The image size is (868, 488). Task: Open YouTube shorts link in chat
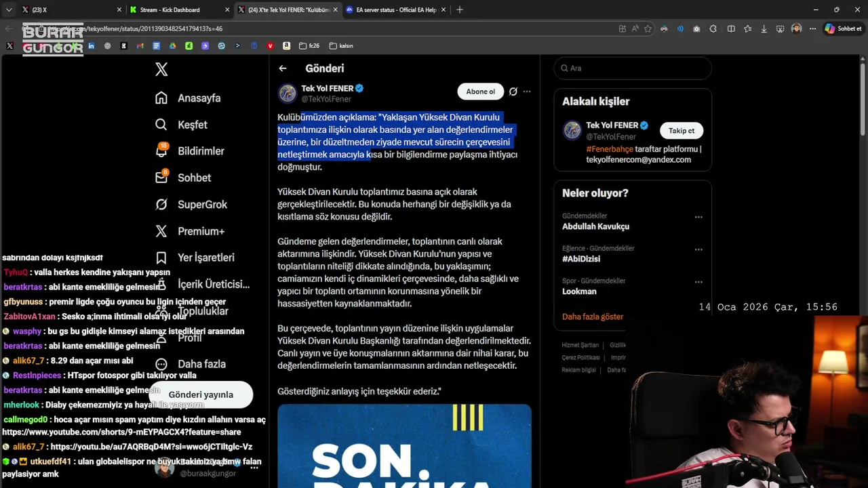121,432
